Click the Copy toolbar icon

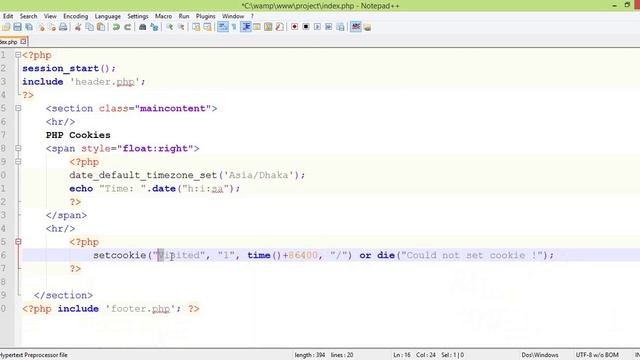pyautogui.click(x=89, y=27)
